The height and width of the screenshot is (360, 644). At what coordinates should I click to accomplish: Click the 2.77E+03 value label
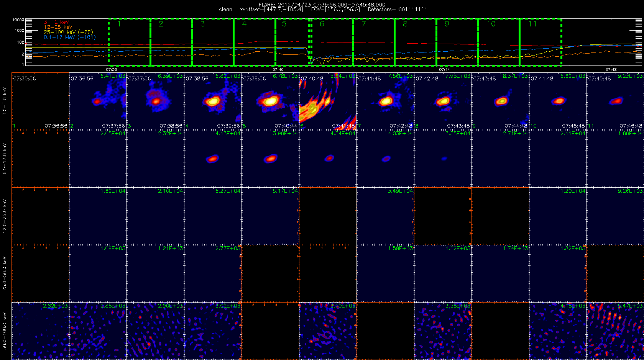click(x=228, y=249)
